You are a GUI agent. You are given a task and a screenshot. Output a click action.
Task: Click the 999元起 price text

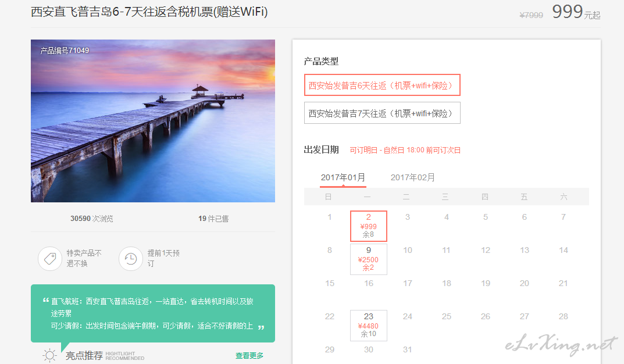point(576,12)
